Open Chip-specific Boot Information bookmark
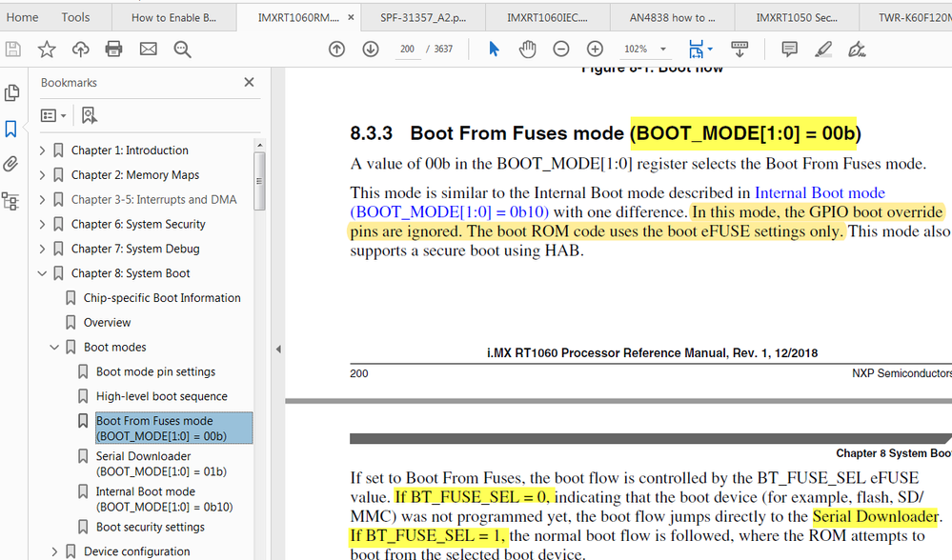 point(162,298)
